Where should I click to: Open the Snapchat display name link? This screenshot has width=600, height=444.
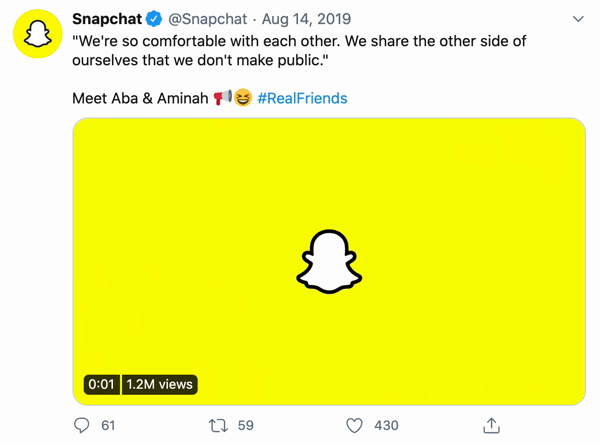coord(106,19)
